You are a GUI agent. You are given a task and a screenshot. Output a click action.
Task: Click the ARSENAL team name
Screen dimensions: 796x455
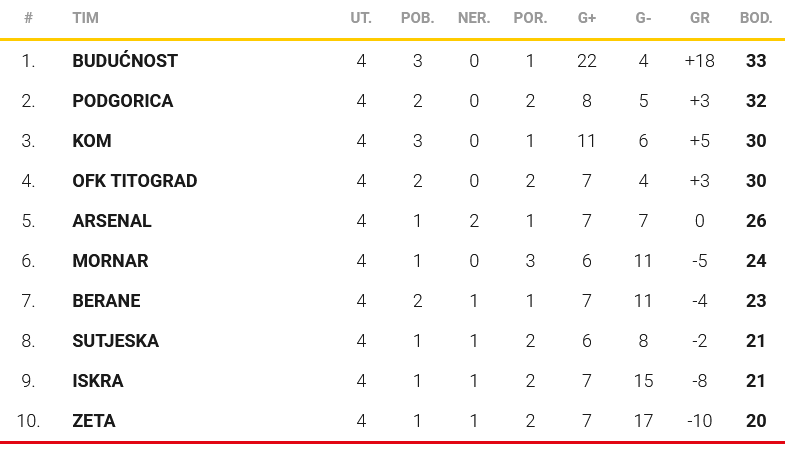point(112,221)
